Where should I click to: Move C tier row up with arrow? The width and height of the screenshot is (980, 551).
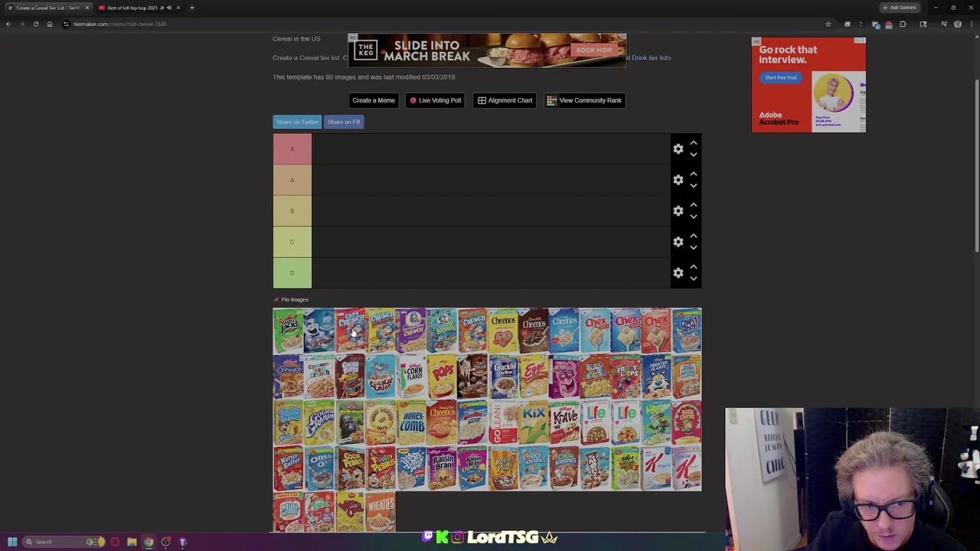694,236
